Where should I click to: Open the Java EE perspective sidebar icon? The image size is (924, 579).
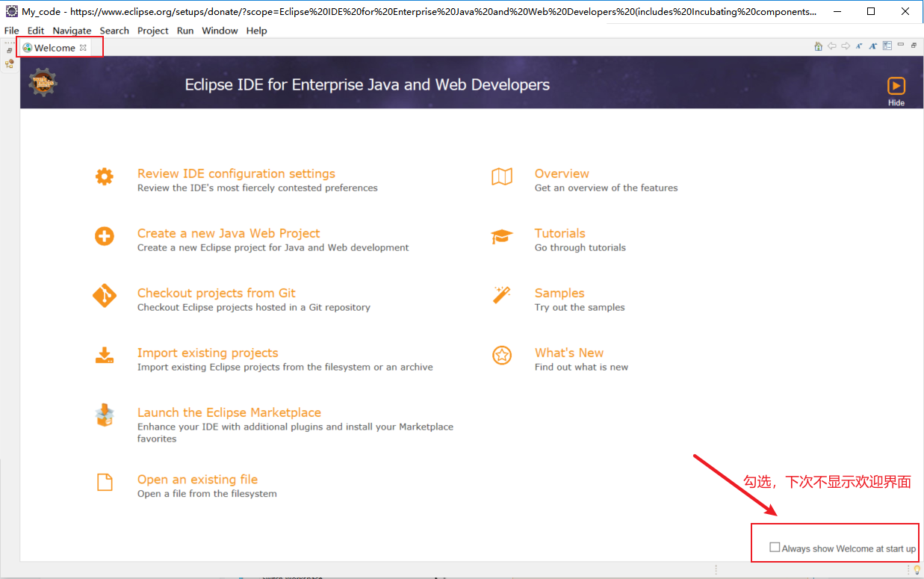(x=10, y=64)
